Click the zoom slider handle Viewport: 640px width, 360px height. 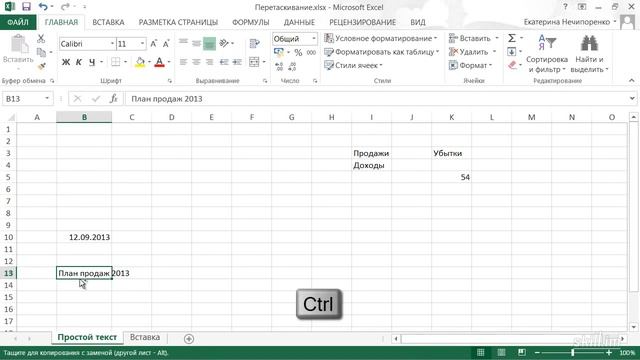[x=573, y=352]
